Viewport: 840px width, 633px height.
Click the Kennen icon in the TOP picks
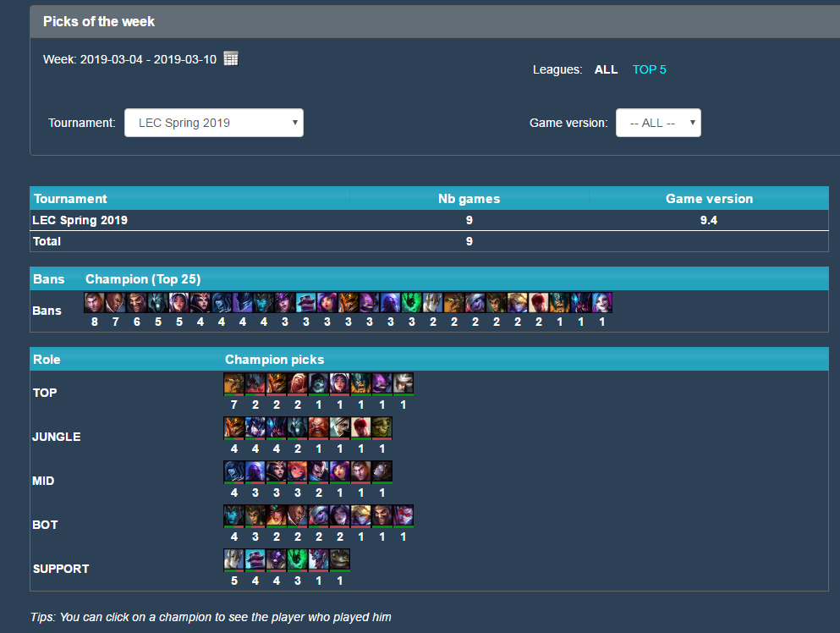pyautogui.click(x=382, y=383)
